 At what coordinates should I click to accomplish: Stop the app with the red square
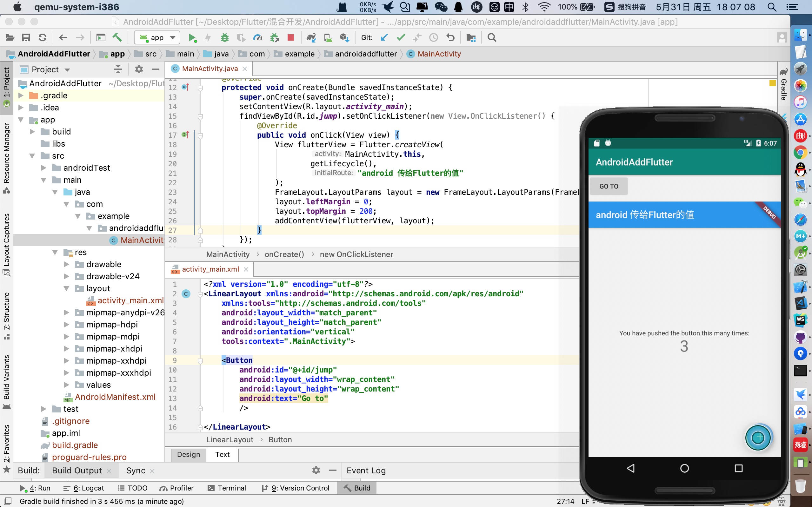[291, 37]
